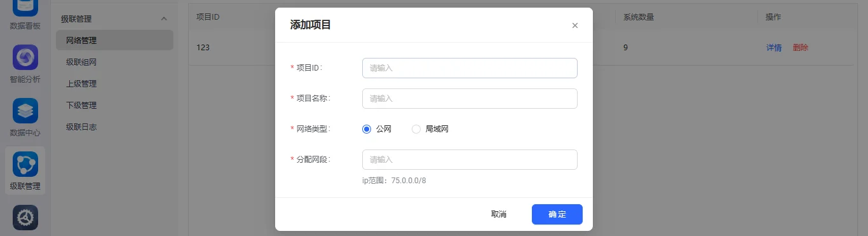Go to 网络管理 menu item
This screenshot has height=236, width=868.
click(114, 40)
